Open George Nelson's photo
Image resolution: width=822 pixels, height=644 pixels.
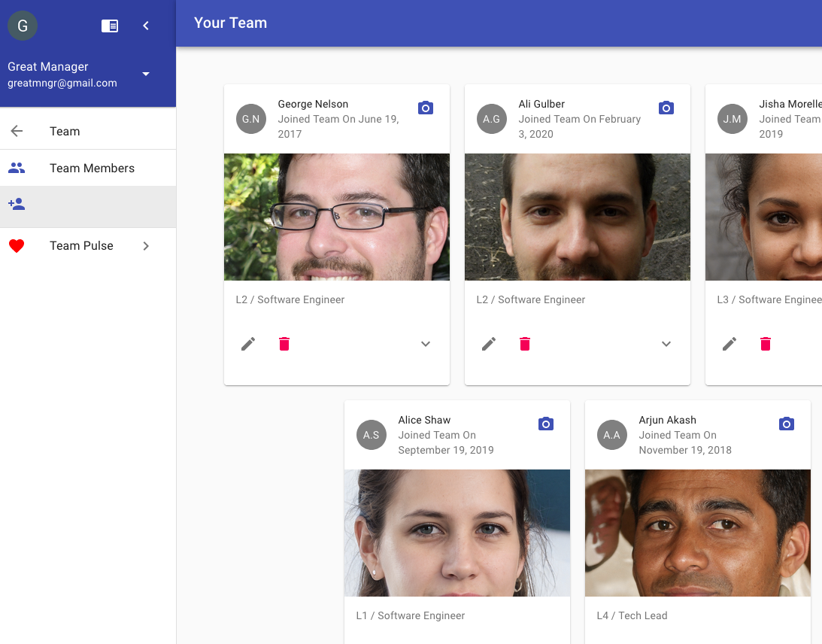click(x=337, y=217)
